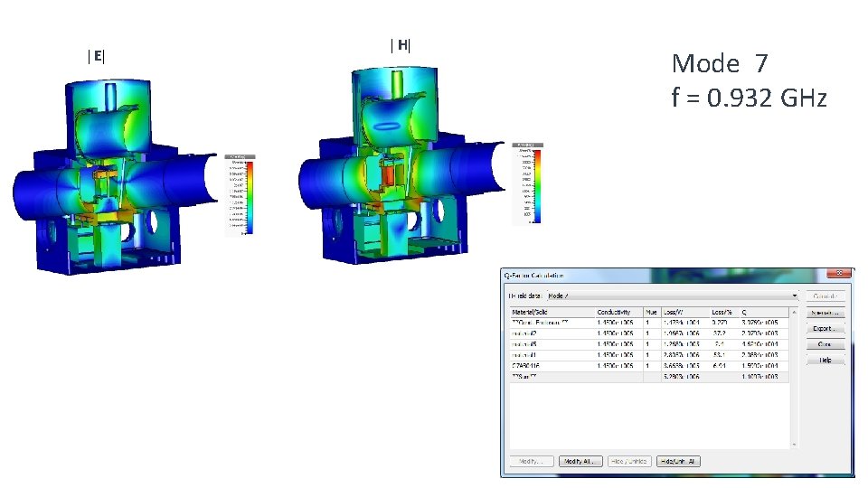
Task: Click the Material/Solid column header
Action: click(552, 312)
